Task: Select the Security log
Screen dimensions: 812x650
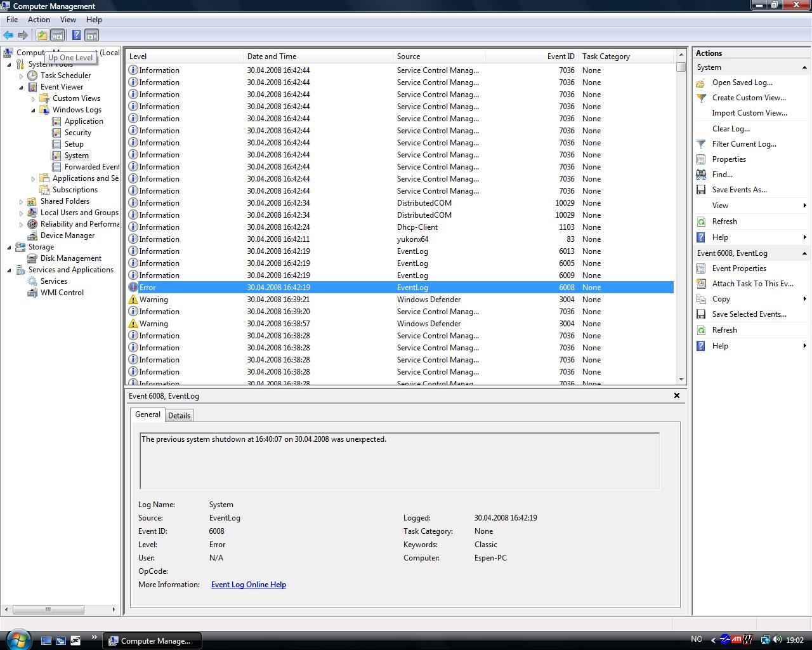Action: pyautogui.click(x=77, y=133)
